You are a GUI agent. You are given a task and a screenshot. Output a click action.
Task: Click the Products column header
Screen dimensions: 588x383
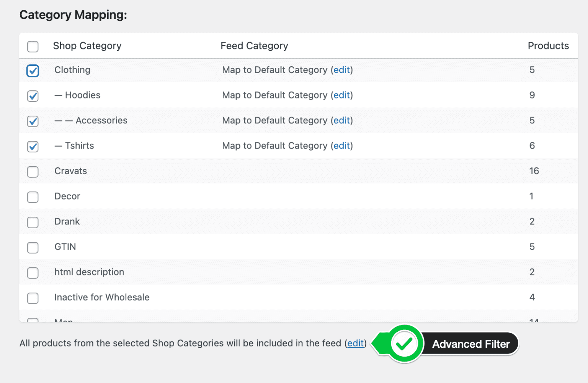pyautogui.click(x=548, y=46)
